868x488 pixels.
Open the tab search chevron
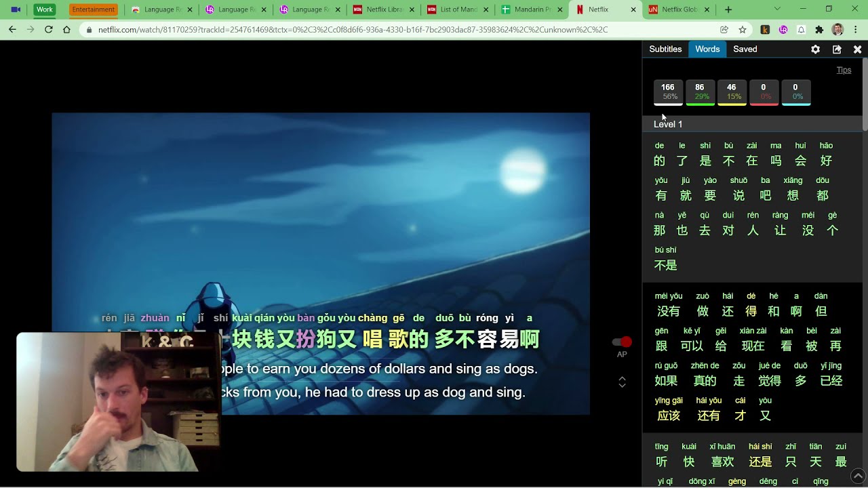point(777,9)
